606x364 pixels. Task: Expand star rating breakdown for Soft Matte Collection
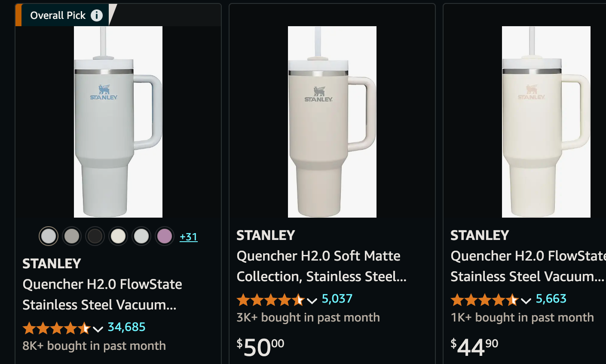[312, 300]
